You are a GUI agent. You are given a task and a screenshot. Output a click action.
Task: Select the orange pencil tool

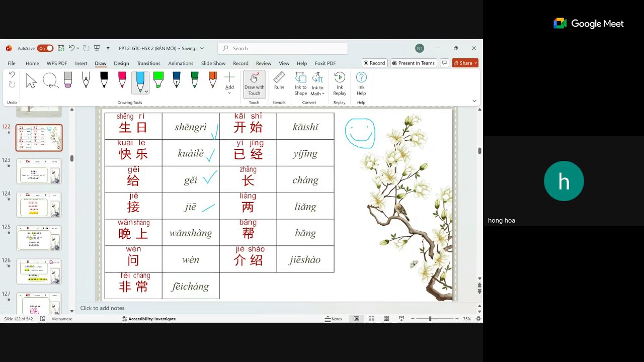point(213,80)
